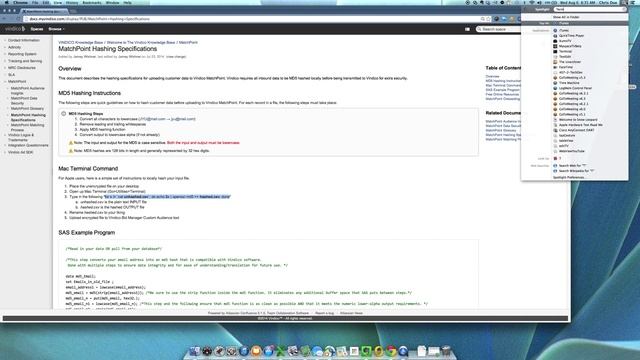The width and height of the screenshot is (640, 360).
Task: Click the view change link
Action: (x=176, y=57)
